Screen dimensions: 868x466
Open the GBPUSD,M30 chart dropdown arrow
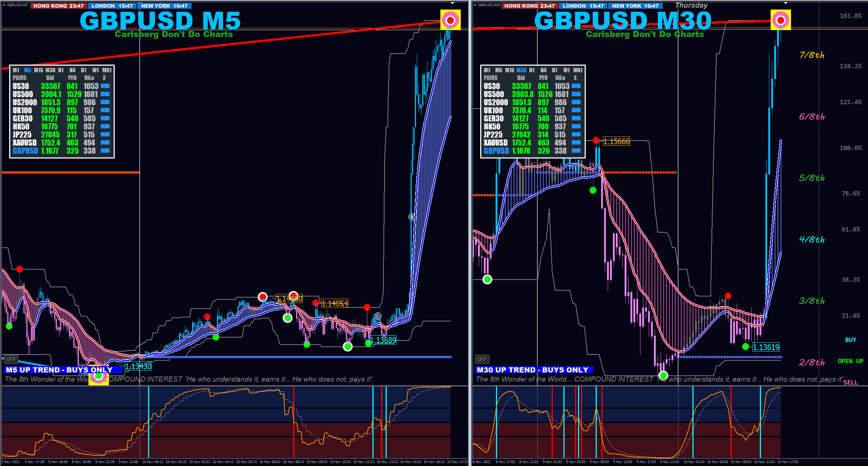pyautogui.click(x=475, y=5)
